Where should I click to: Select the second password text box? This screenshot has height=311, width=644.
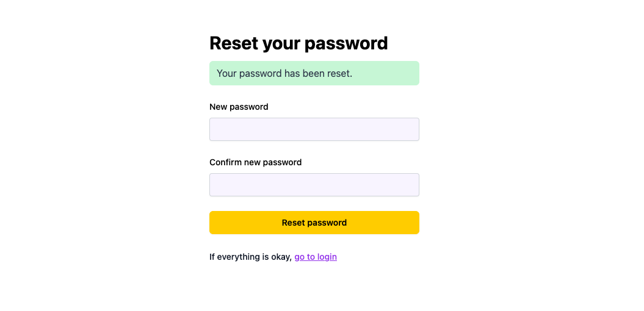314,185
